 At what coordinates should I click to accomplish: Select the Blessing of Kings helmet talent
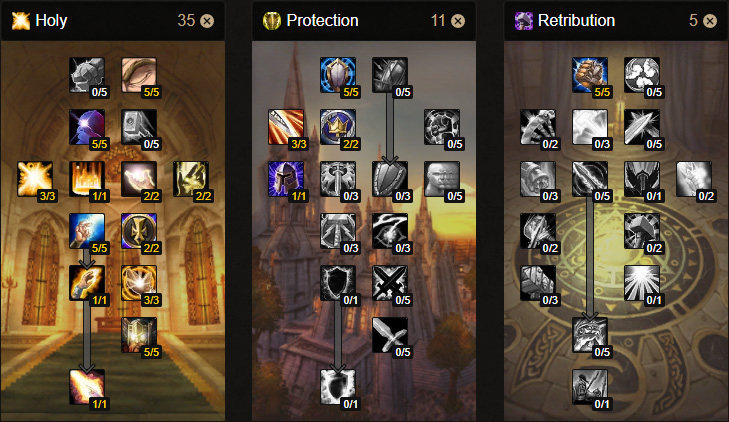coord(286,179)
